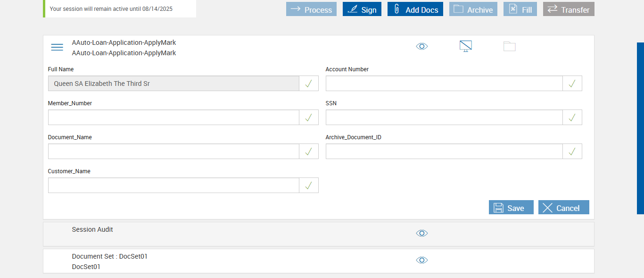Toggle view of AAuto-Loan-Application document
Screen dimensions: 644x278
coord(422,46)
